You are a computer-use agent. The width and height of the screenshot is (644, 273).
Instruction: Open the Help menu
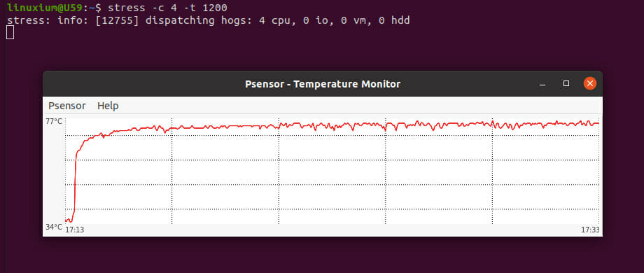(x=108, y=106)
